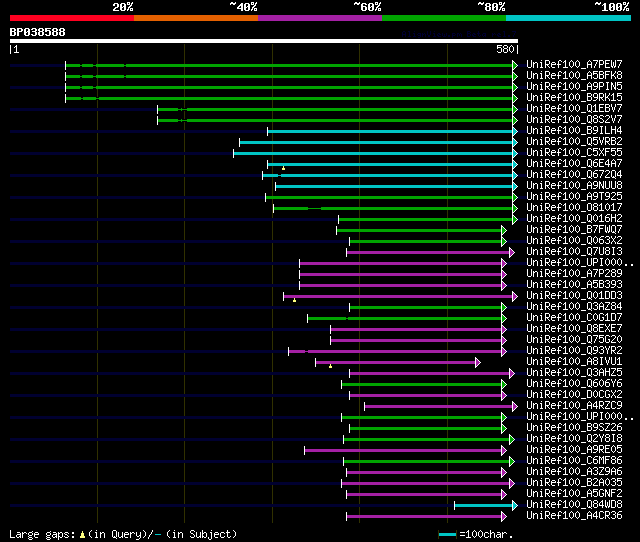
Task: Select the UniRef100_C0G1D7 label
Action: coord(574,318)
